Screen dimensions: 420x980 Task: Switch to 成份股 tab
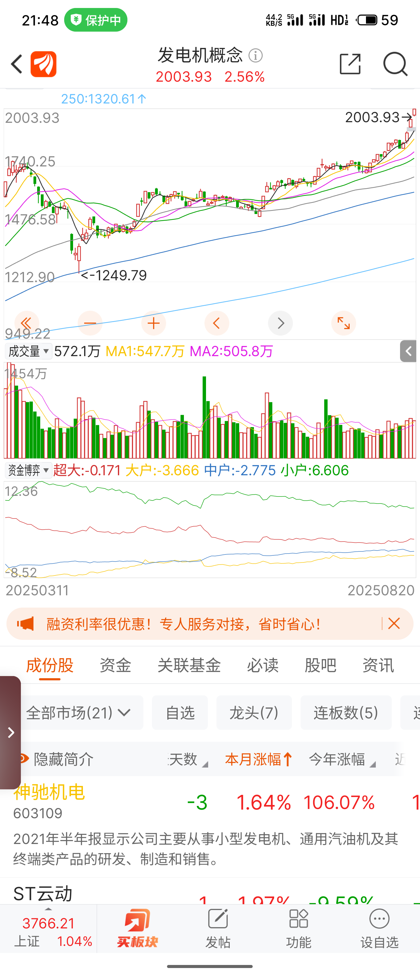pyautogui.click(x=49, y=665)
